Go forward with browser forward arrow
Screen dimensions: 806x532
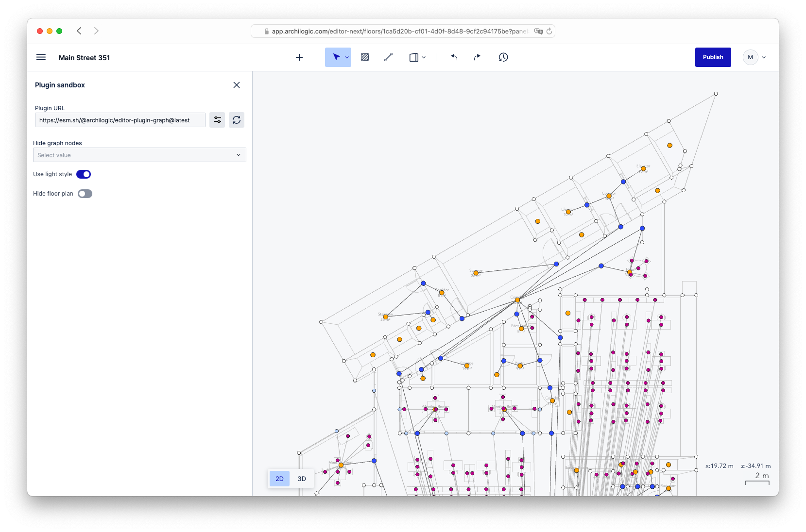coord(96,31)
